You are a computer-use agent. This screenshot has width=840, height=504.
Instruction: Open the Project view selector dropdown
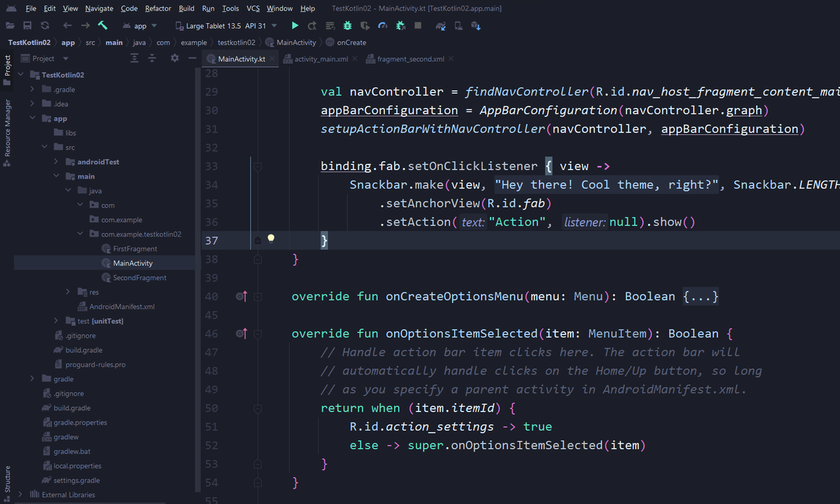[43, 59]
